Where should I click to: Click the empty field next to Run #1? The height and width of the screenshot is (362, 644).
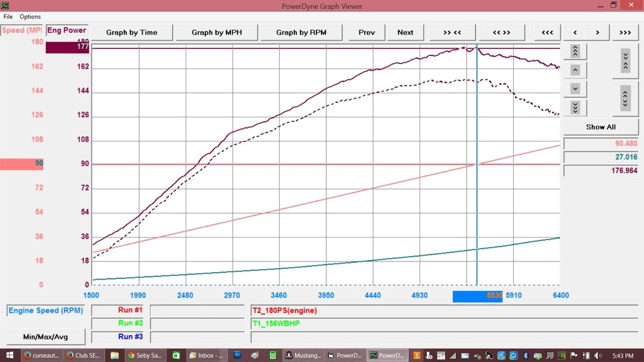tap(197, 310)
